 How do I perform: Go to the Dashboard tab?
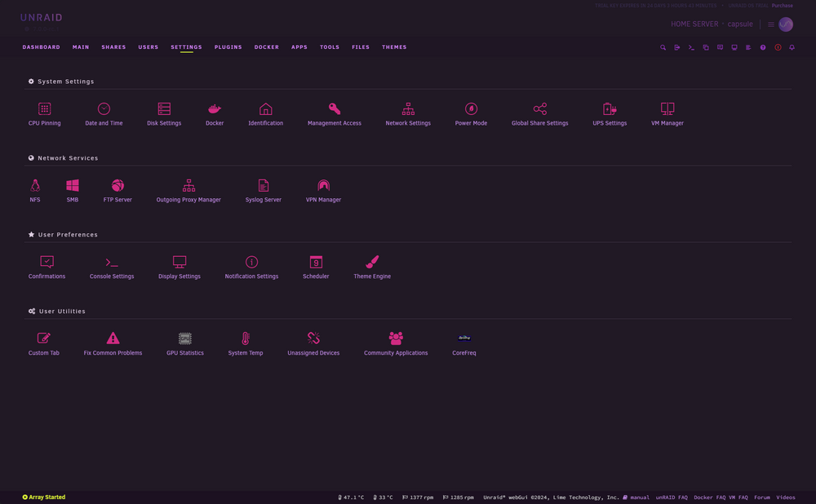[41, 46]
